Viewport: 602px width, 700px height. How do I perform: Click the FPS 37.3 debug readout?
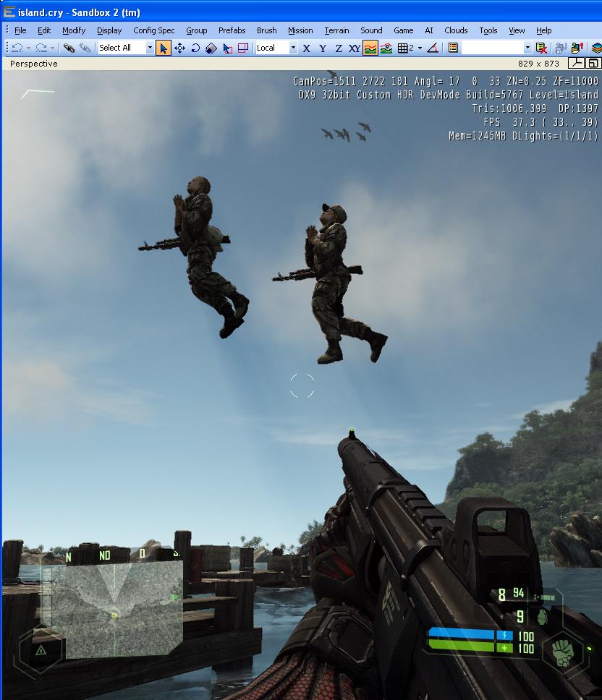point(540,122)
